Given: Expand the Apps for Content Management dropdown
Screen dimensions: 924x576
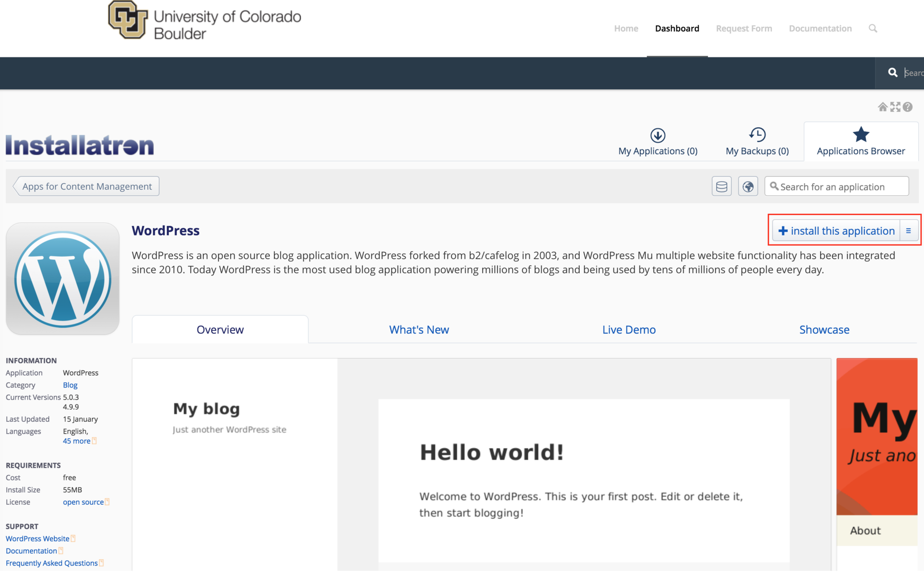Looking at the screenshot, I should tap(86, 186).
